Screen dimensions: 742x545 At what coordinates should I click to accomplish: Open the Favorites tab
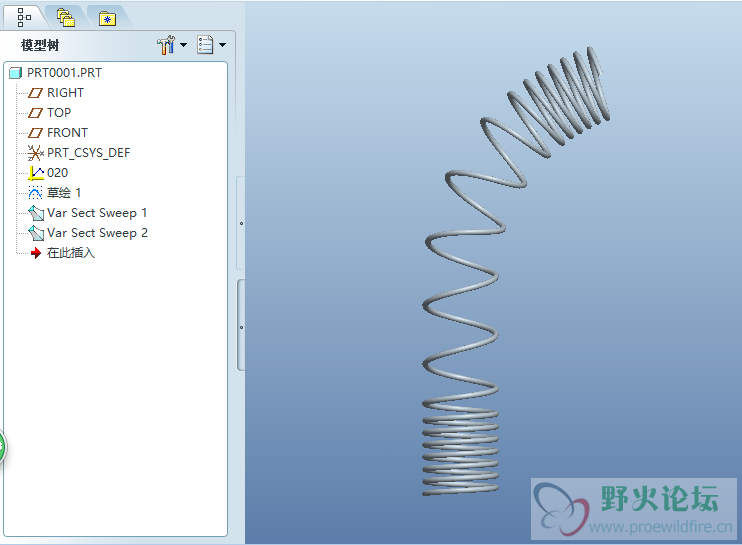(x=107, y=18)
